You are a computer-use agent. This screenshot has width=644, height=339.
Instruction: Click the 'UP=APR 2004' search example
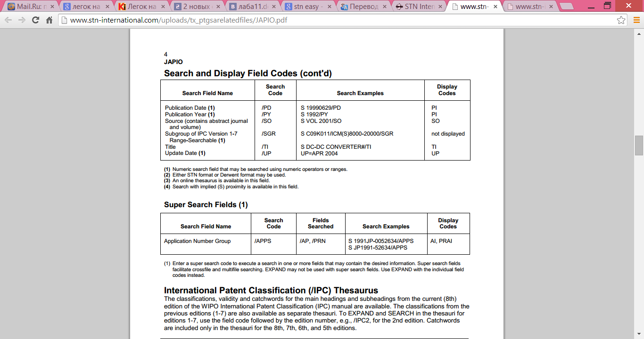point(319,153)
